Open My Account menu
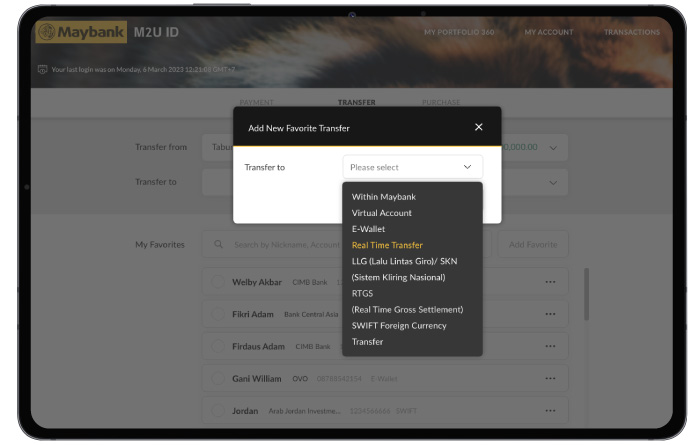The image size is (700, 445). tap(549, 32)
